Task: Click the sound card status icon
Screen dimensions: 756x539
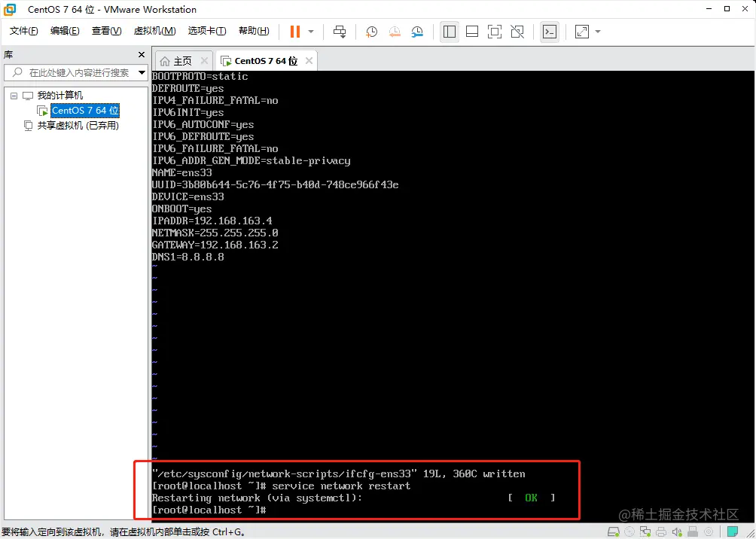Action: 676,532
